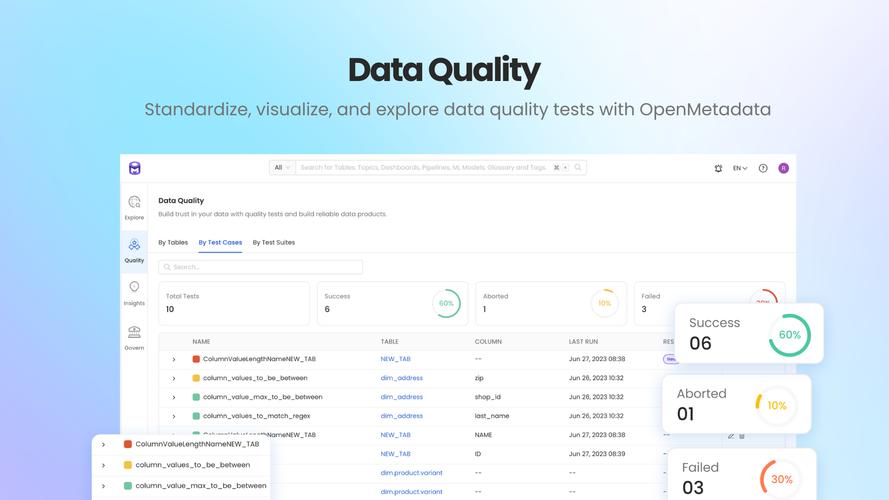Screen dimensions: 889x500
Task: Open the help question-mark icon
Action: tap(763, 168)
